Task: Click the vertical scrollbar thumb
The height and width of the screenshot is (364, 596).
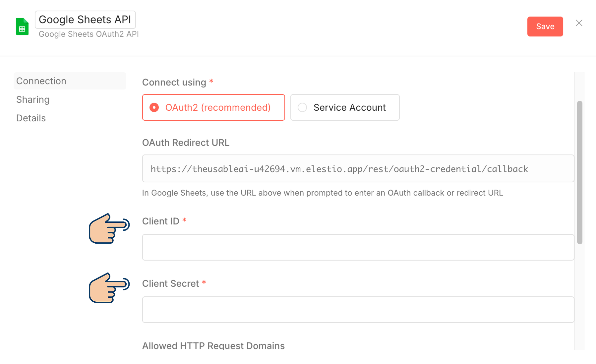Action: [x=579, y=172]
